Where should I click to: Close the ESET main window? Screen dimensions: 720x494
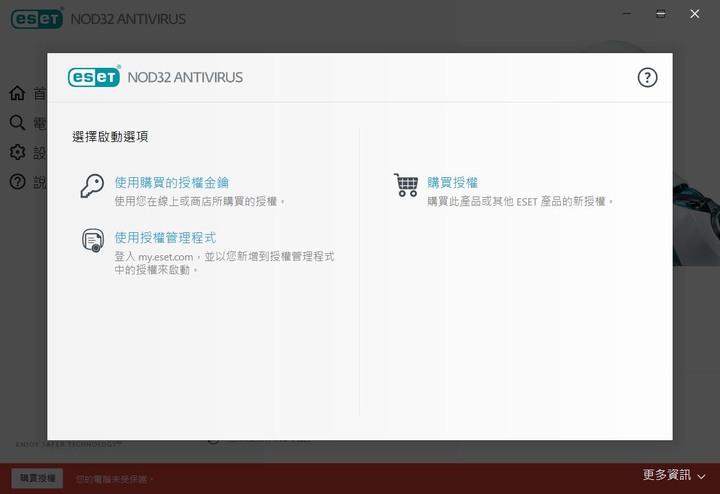pyautogui.click(x=695, y=14)
